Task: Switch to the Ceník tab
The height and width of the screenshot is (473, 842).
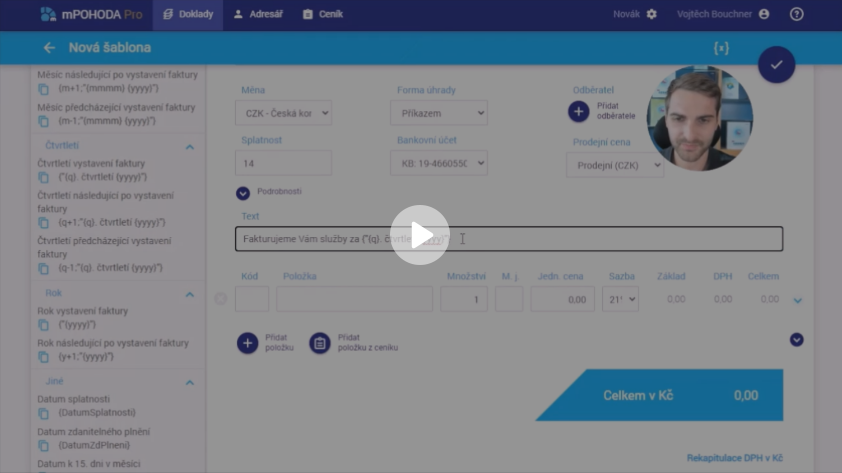Action: click(322, 14)
